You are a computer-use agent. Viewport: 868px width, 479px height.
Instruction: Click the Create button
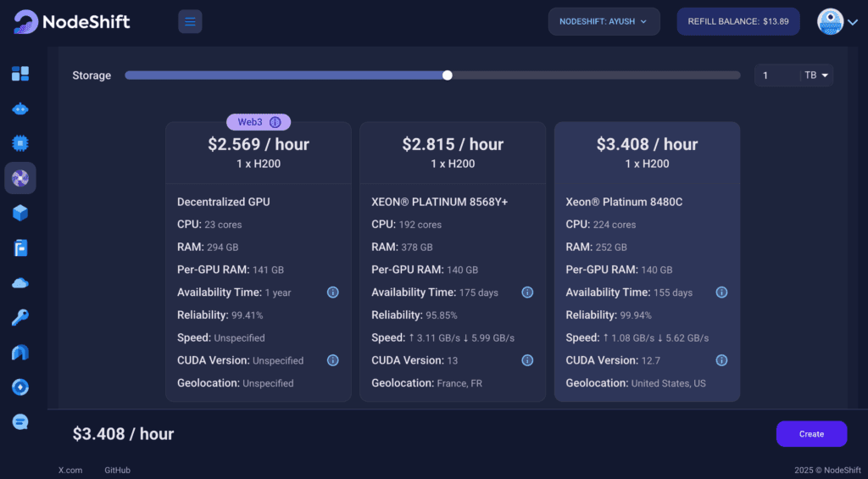click(811, 434)
